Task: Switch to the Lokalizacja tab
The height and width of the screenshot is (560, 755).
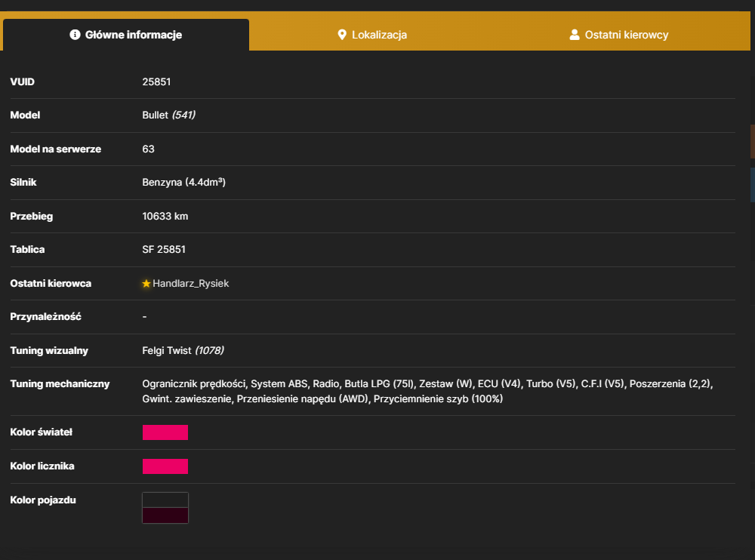Action: tap(372, 35)
